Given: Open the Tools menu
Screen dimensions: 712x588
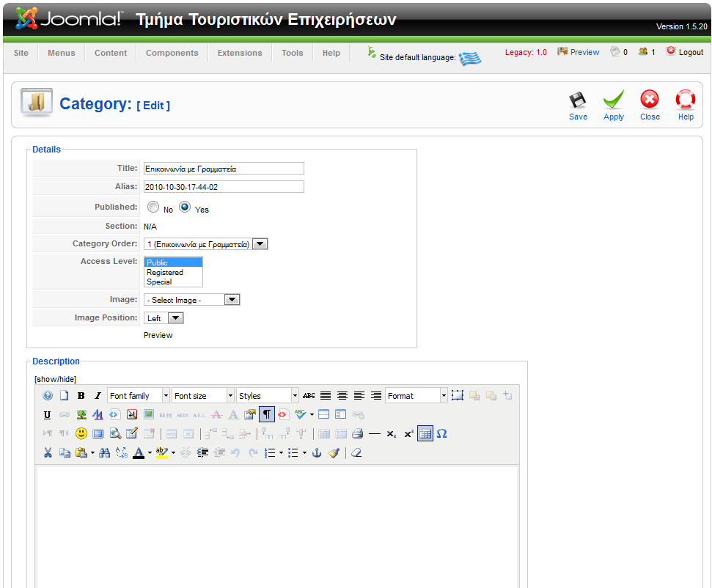Looking at the screenshot, I should pos(292,53).
